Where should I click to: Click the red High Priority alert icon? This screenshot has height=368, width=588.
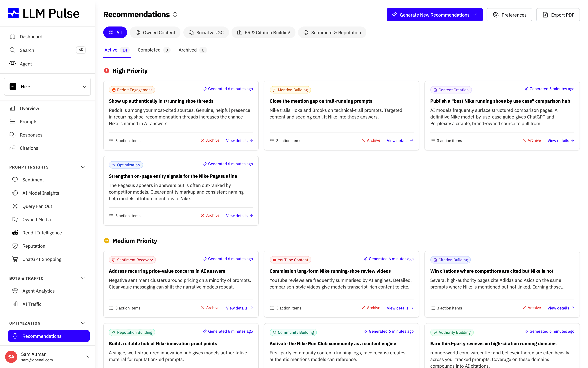pyautogui.click(x=106, y=71)
